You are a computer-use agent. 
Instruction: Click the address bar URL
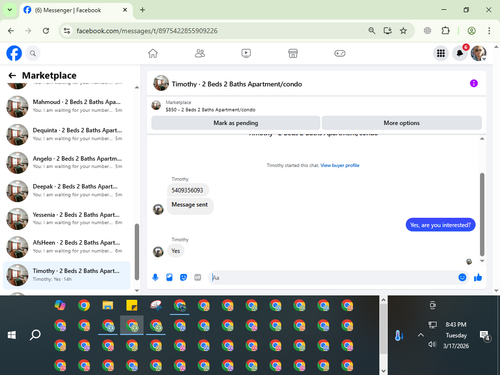click(x=147, y=31)
